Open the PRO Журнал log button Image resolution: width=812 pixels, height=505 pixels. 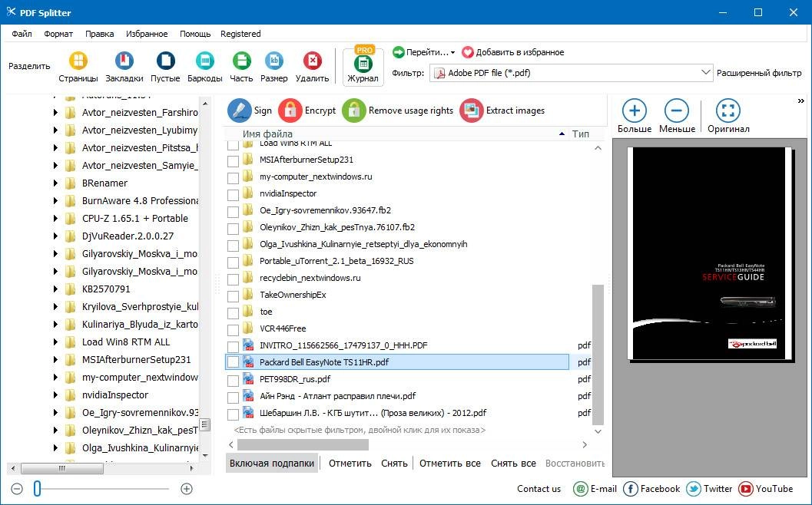(x=363, y=66)
